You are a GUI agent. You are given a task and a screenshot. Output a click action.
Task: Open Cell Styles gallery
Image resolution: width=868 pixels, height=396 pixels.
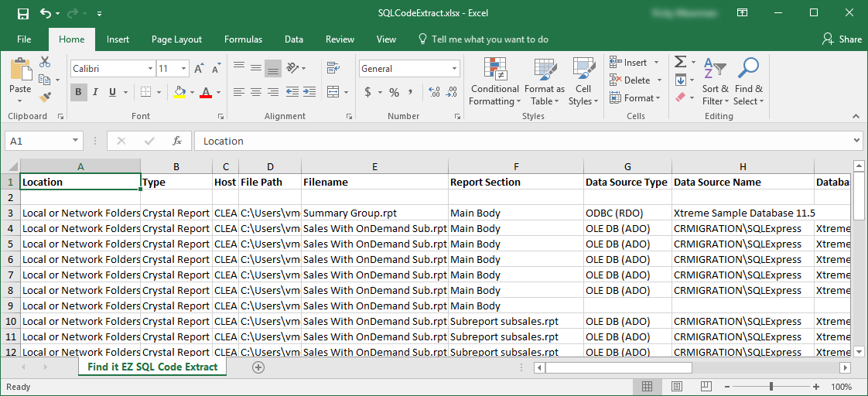pos(583,81)
